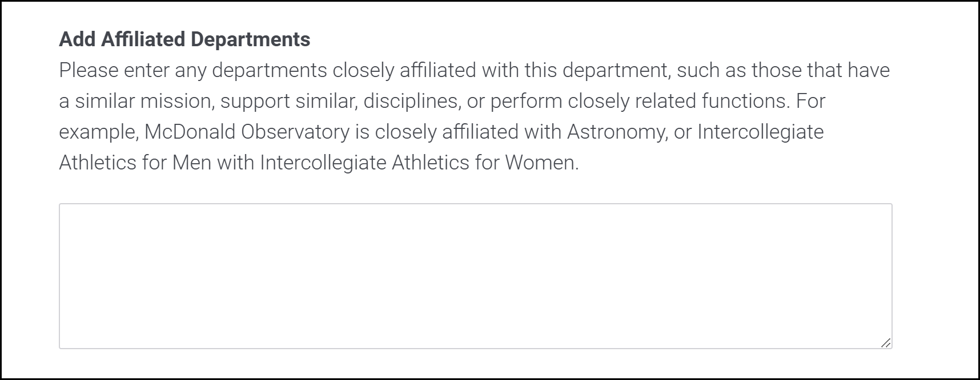
Task: Click the "Athletics for Men" text
Action: (135, 163)
